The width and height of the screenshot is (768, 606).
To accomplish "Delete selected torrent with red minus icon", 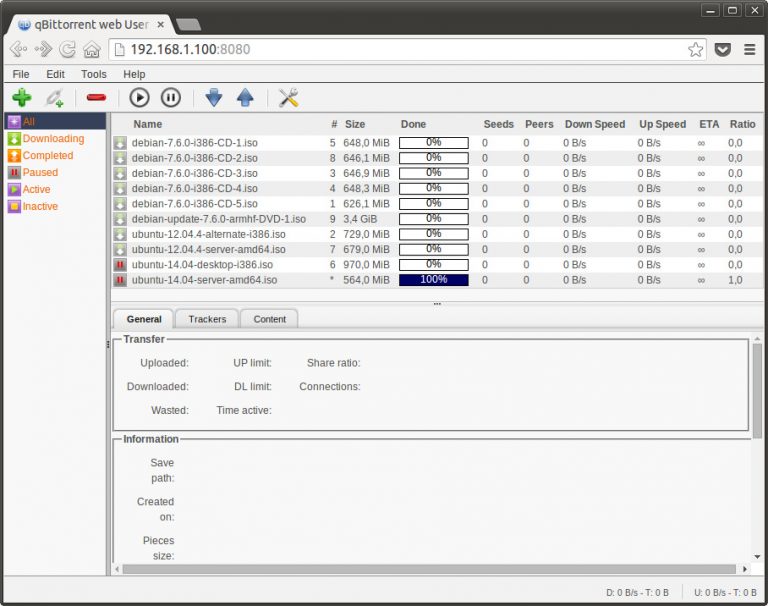I will click(x=96, y=97).
